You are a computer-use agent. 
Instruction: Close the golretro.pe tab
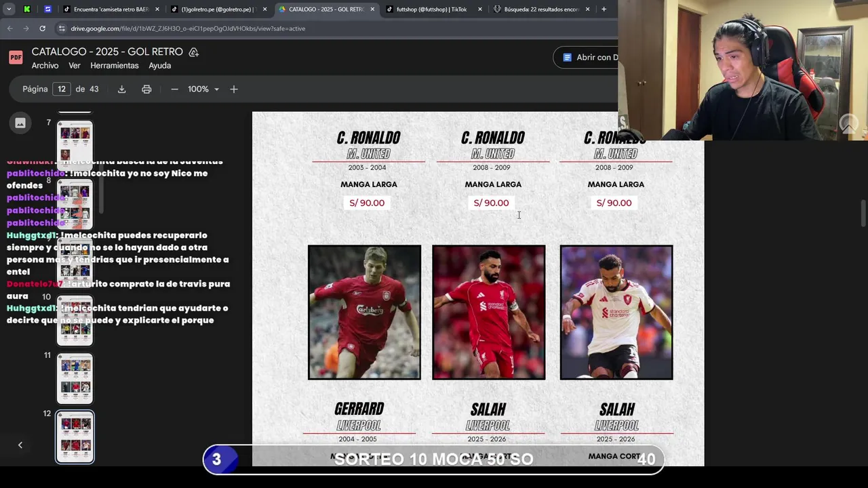coord(264,9)
